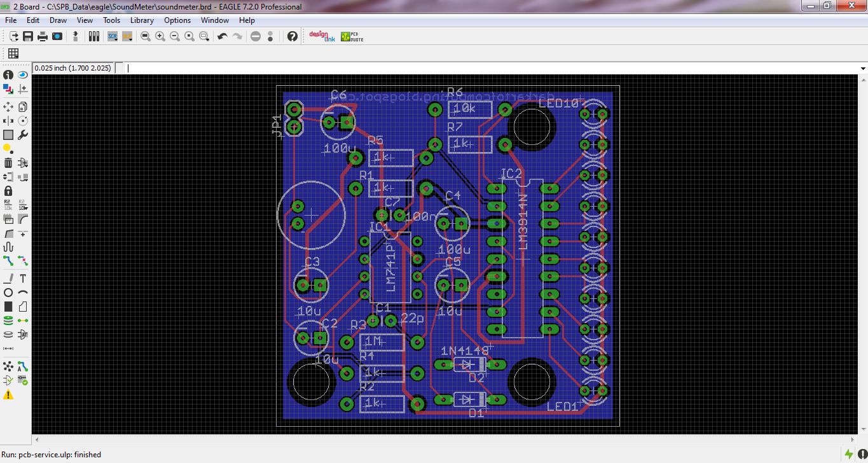Select the Lock tool

(8, 191)
